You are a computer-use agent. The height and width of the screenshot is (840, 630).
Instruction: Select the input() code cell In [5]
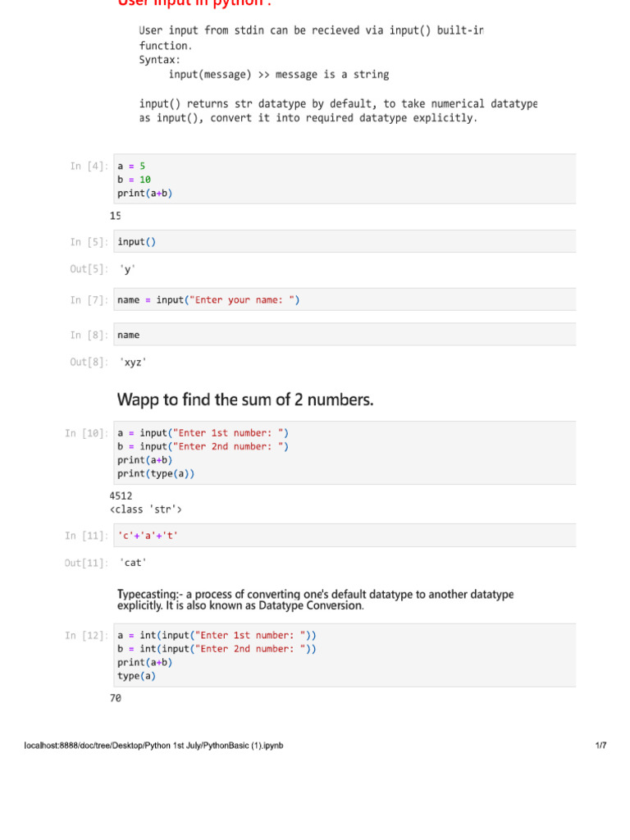click(x=345, y=242)
